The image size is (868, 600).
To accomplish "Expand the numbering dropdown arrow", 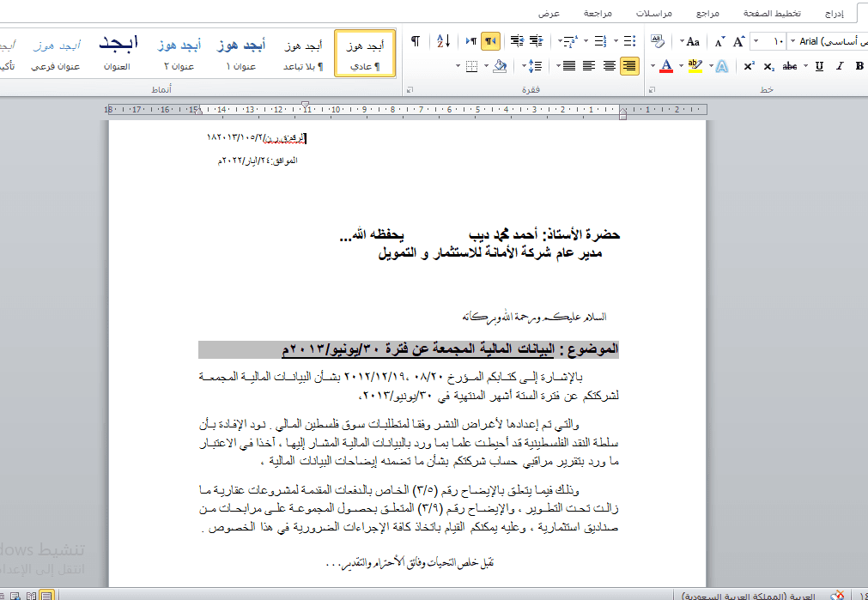I will [x=586, y=41].
